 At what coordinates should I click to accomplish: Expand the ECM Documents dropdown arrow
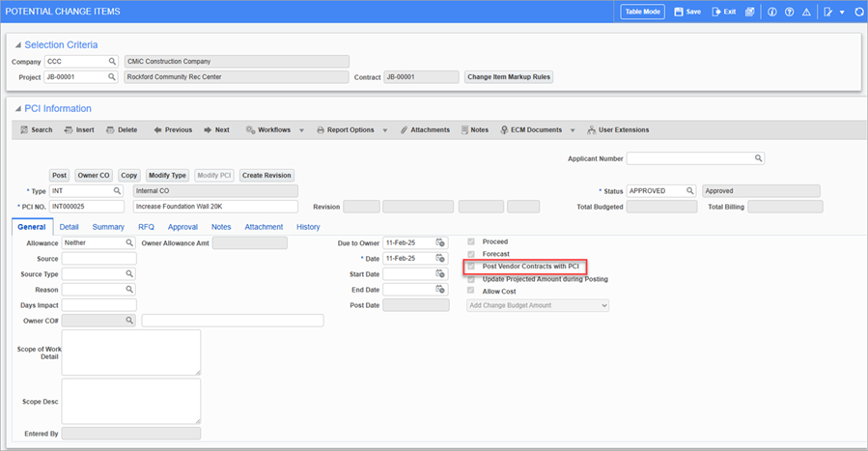573,130
